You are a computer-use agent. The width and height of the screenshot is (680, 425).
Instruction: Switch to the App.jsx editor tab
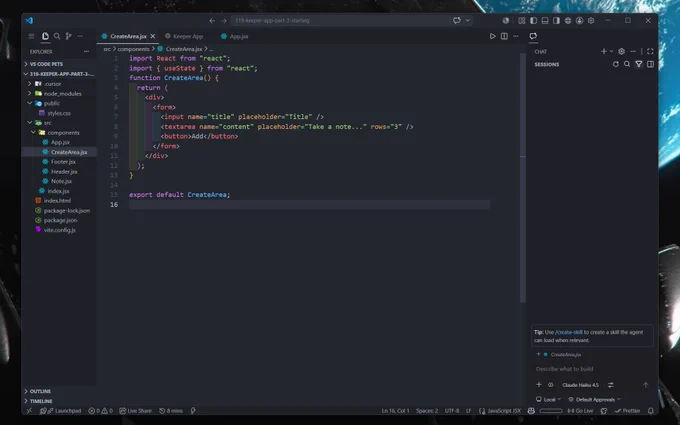coord(235,36)
